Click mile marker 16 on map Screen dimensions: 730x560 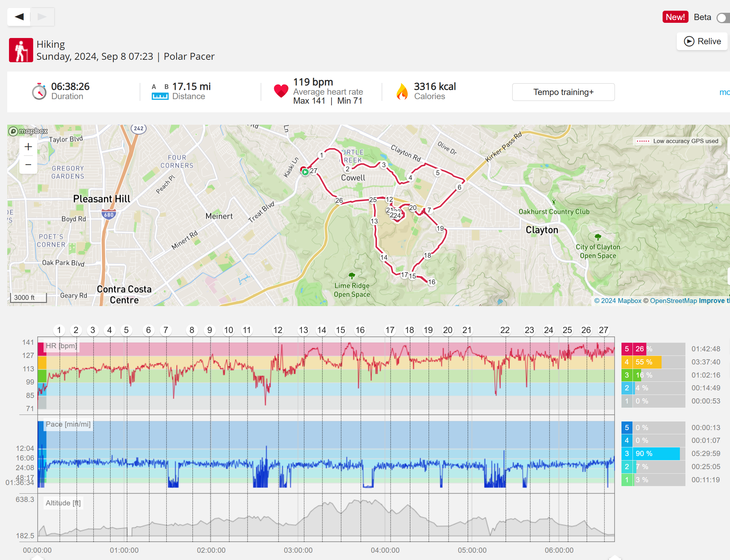(x=431, y=282)
